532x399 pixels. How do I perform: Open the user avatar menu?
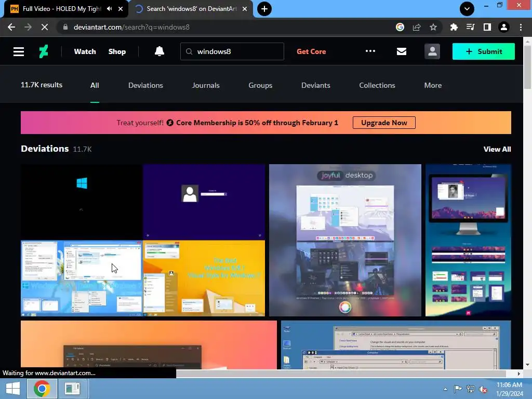tap(432, 51)
